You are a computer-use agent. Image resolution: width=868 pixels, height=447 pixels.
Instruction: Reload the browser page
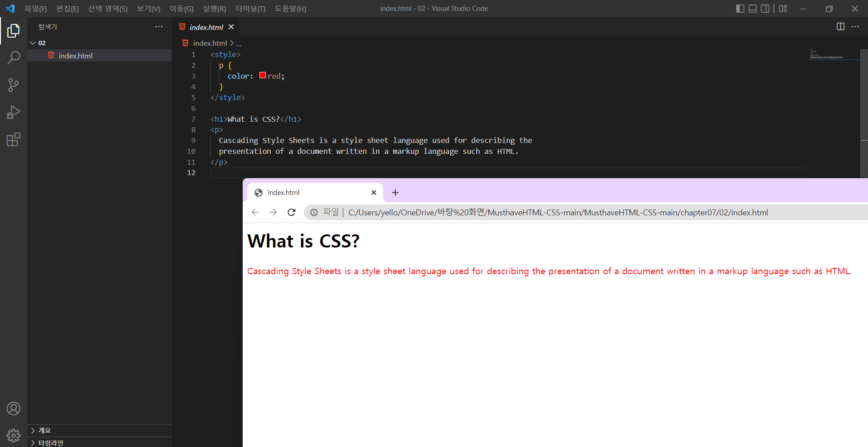(292, 213)
